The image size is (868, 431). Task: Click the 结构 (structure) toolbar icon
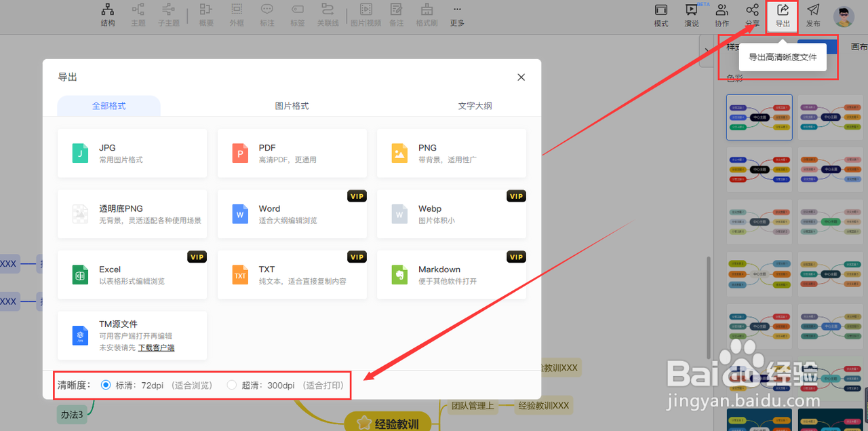point(108,15)
